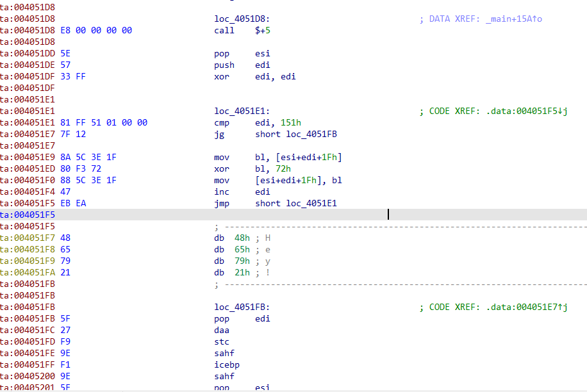Screen dimensions: 587x392
Task: Click the 'sahf' instruction at 00405200
Action: pyautogui.click(x=224, y=377)
